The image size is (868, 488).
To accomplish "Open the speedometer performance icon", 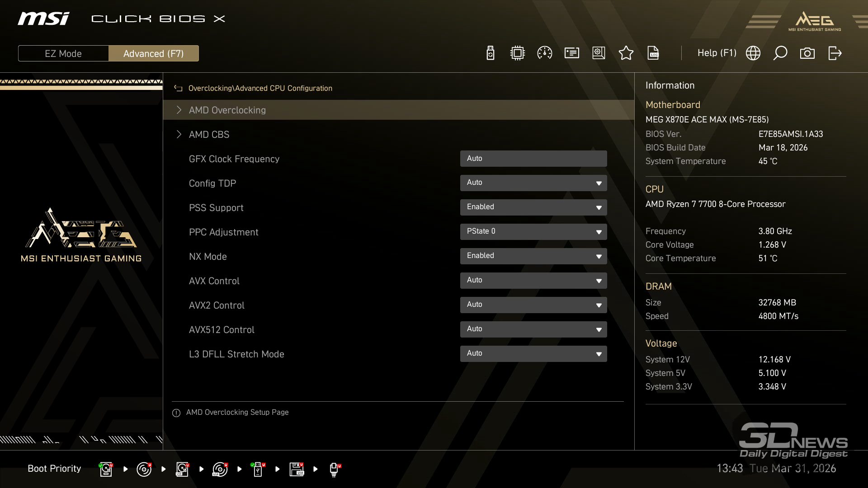I will (x=544, y=53).
